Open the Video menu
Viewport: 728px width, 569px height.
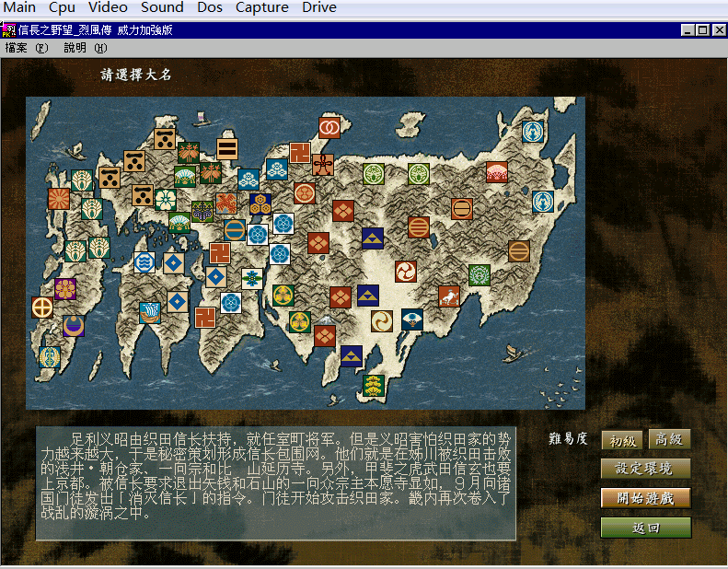108,7
